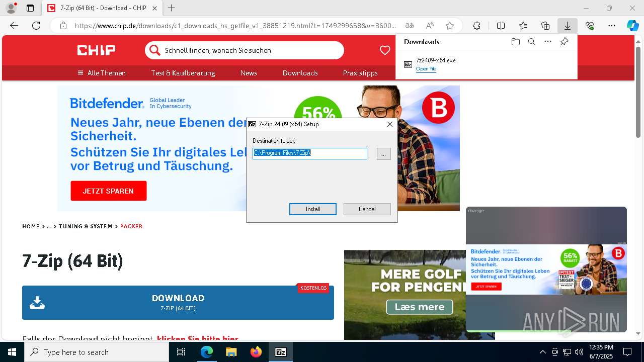This screenshot has height=362, width=644.
Task: Click the HOME breadcrumb link
Action: coord(31,226)
